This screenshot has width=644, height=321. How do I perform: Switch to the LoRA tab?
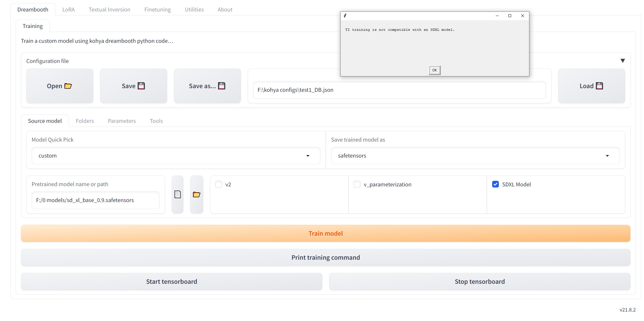coord(69,10)
